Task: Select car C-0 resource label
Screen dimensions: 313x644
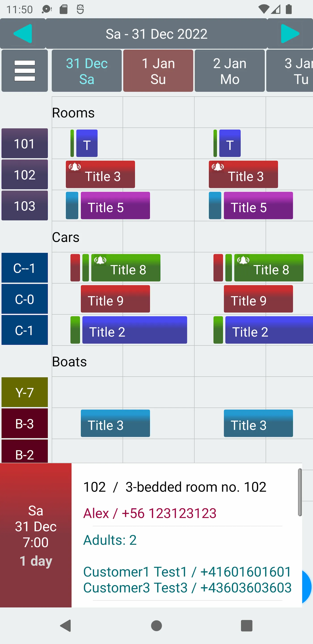Action: [x=25, y=299]
